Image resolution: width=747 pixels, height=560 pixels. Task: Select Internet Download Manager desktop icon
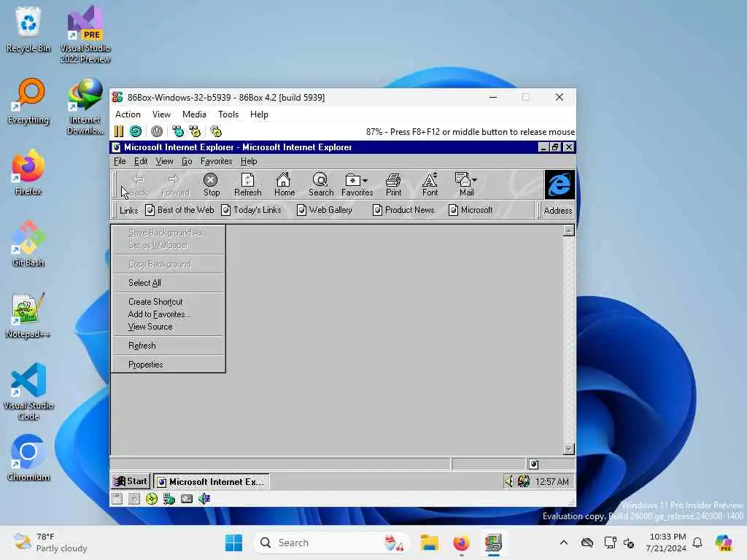(85, 106)
